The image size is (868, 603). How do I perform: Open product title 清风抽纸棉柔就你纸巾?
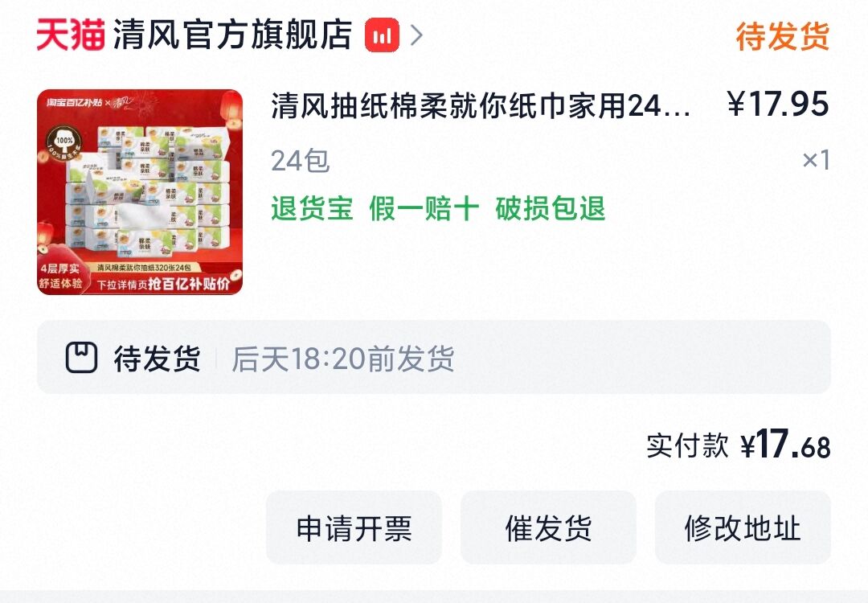pyautogui.click(x=481, y=105)
